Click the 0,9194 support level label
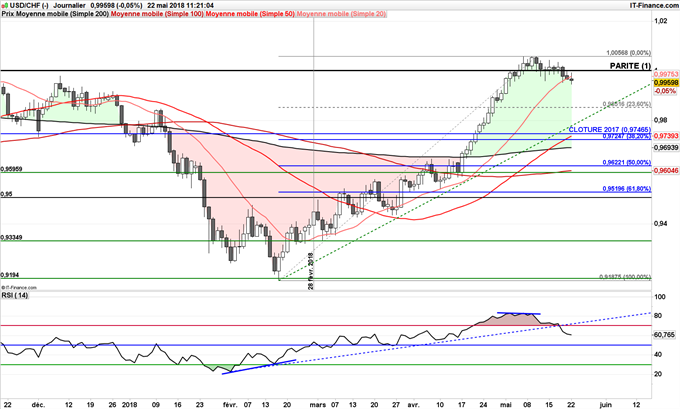 (x=10, y=275)
